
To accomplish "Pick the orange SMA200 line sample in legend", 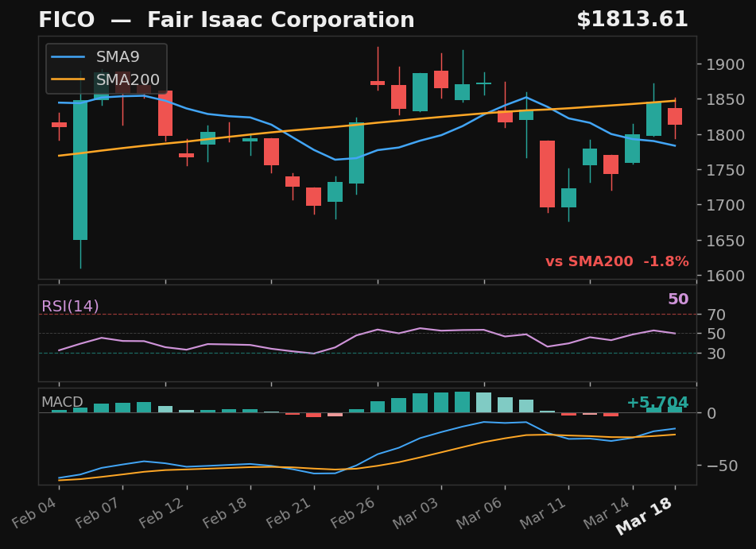I will click(x=68, y=79).
